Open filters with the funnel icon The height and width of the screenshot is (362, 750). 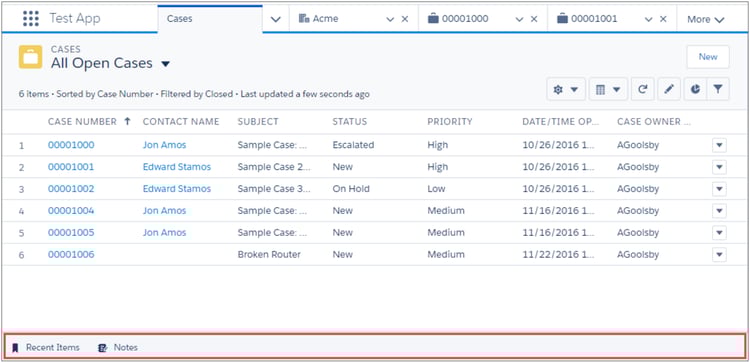pyautogui.click(x=717, y=89)
